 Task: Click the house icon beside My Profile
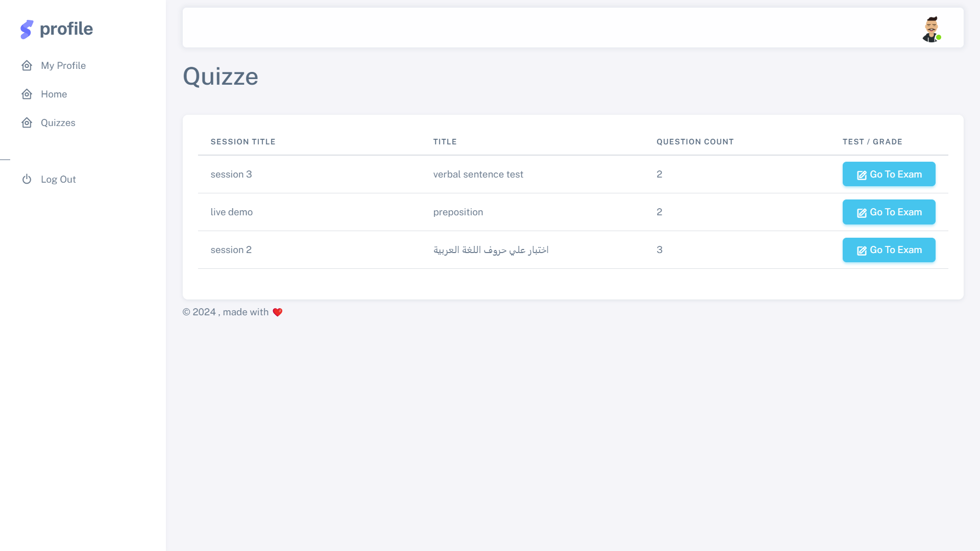pyautogui.click(x=27, y=66)
